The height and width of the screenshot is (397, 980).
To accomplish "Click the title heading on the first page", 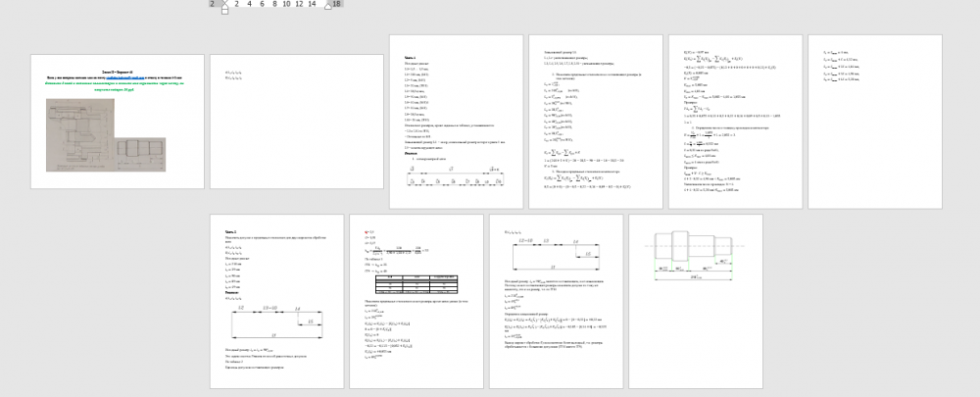I will click(x=118, y=71).
